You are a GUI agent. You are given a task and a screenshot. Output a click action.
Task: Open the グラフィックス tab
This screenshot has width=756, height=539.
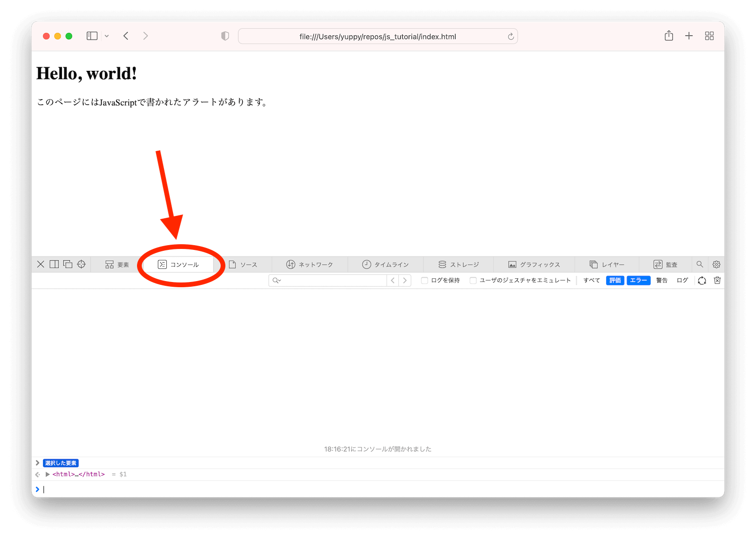coord(534,265)
